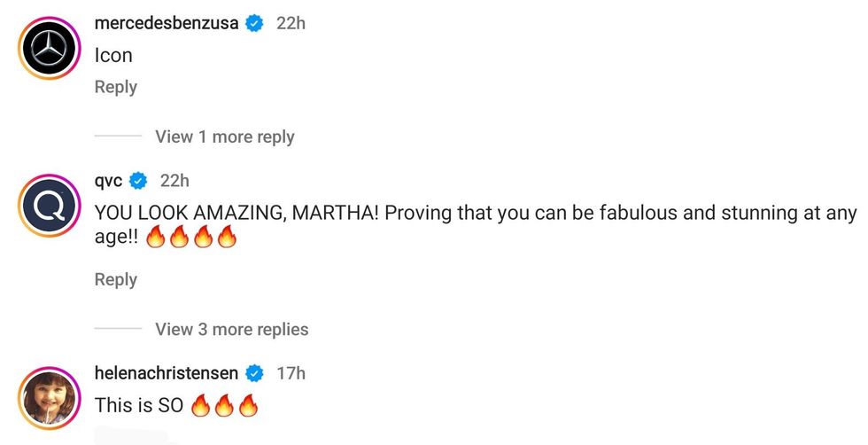Screen dimensions: 868x445
Task: Click the fire emojis after "This is SO"
Action: pos(224,405)
